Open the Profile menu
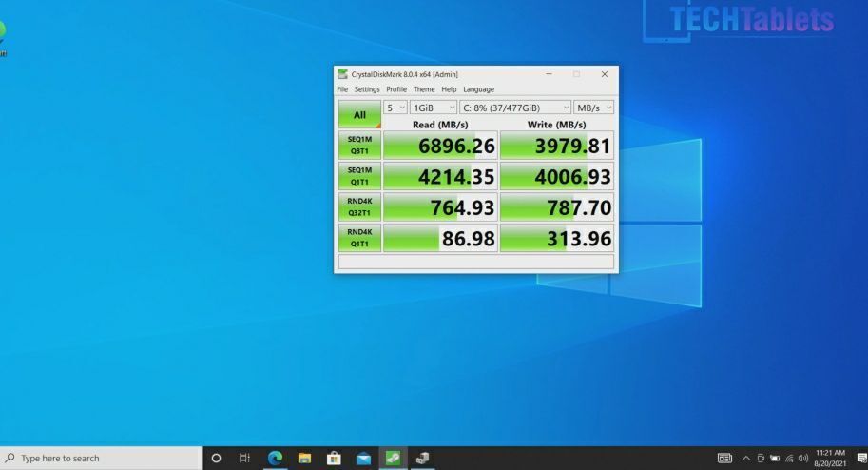The height and width of the screenshot is (470, 868). click(396, 89)
